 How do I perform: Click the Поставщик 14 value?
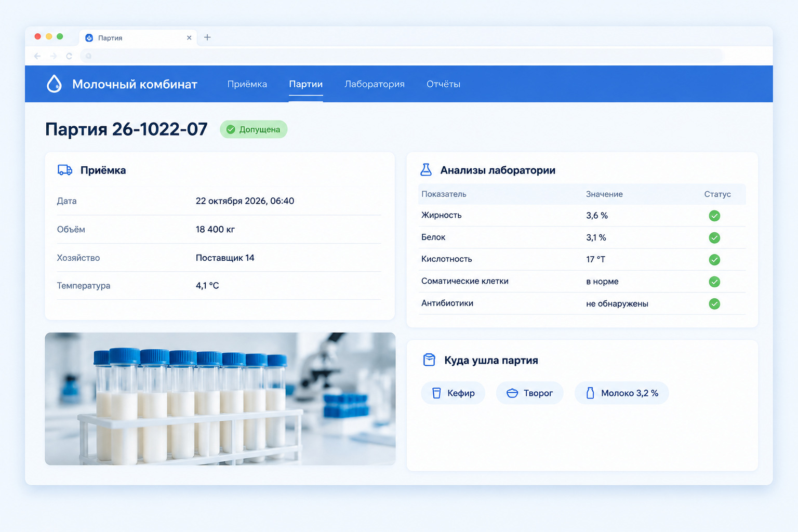point(225,258)
